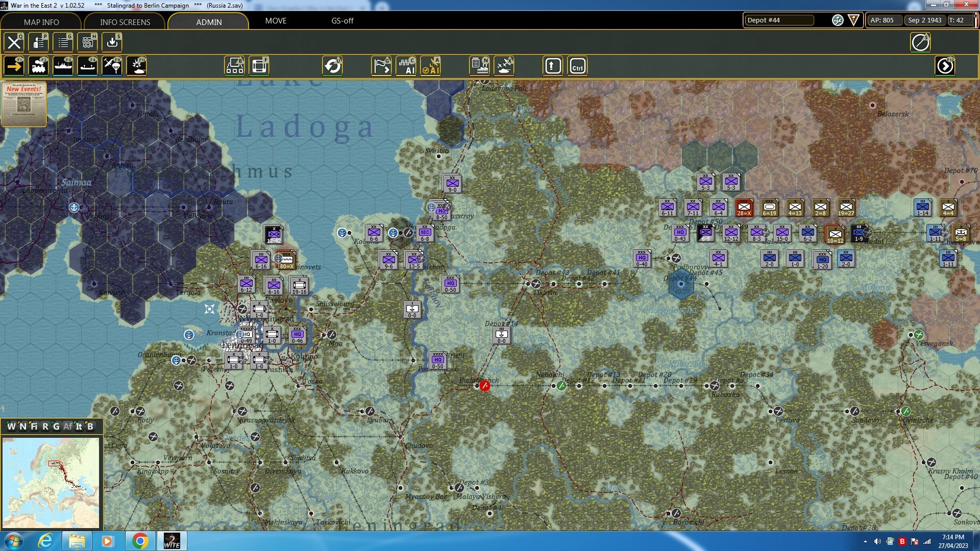This screenshot has width=980, height=551.
Task: Toggle the Ctrl key lock button
Action: point(577,66)
